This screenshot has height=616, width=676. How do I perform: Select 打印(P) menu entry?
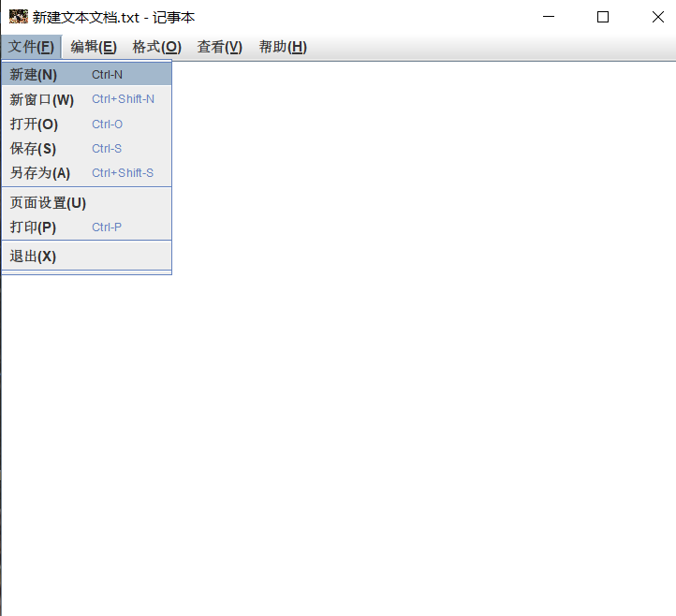pyautogui.click(x=87, y=227)
